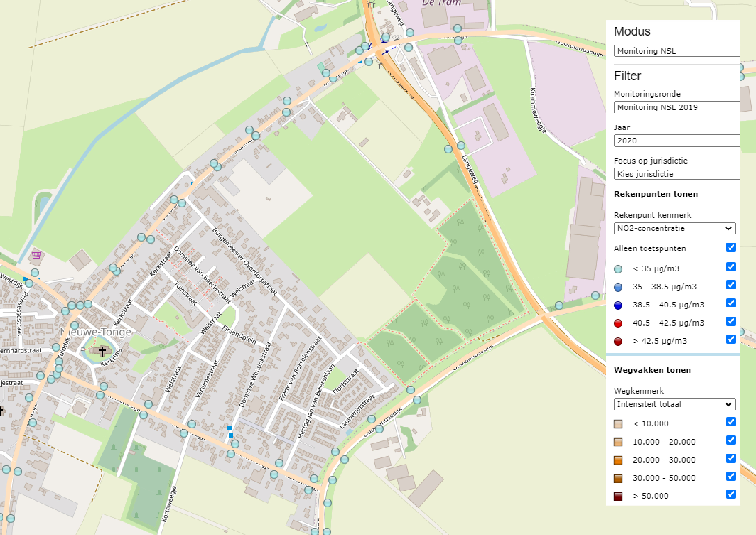Click the Nieuwe-Tonge town label

pos(96,332)
